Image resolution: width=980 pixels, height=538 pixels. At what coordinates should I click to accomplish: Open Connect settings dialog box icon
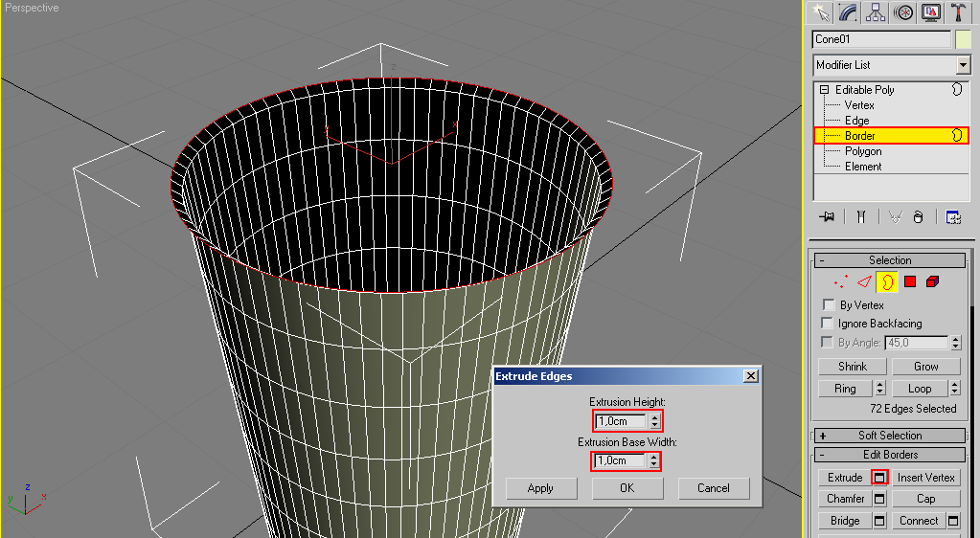coord(953,521)
